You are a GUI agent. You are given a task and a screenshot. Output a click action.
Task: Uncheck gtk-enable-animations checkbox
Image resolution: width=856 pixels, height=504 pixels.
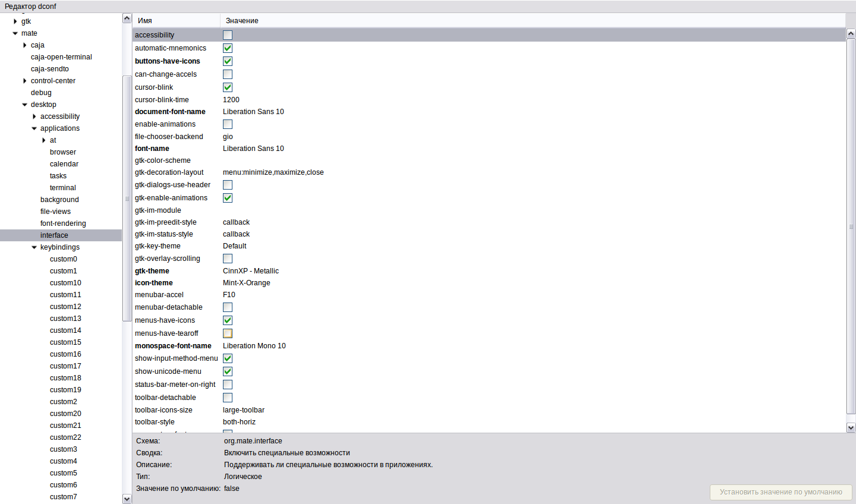[228, 198]
